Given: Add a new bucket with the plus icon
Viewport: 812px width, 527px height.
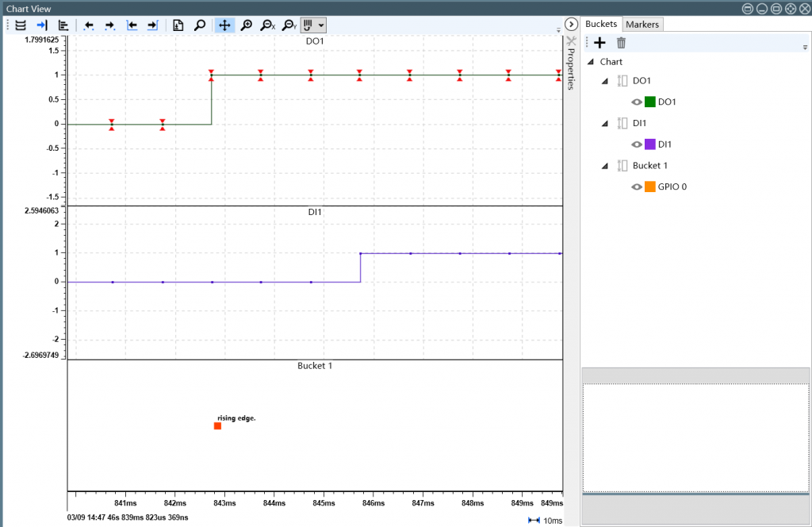Looking at the screenshot, I should click(x=599, y=43).
